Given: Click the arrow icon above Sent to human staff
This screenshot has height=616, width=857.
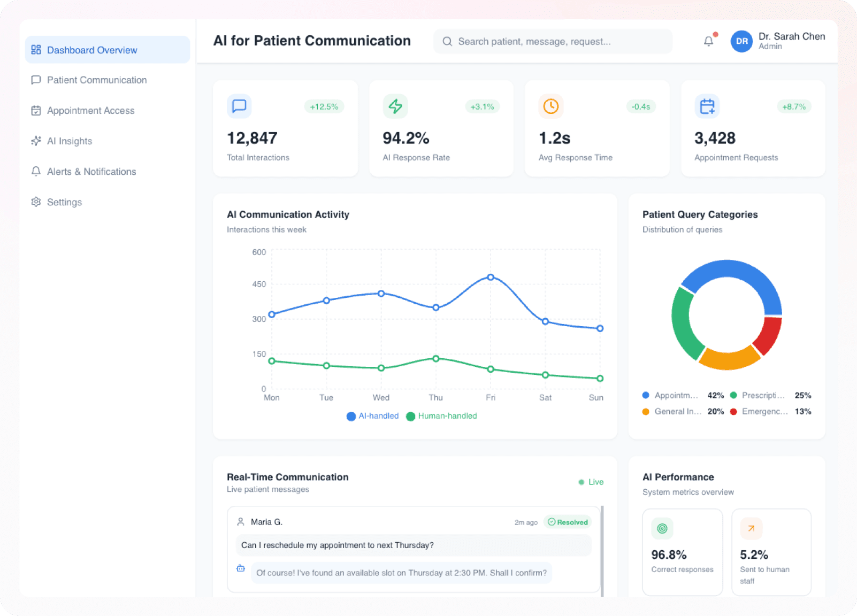Looking at the screenshot, I should [751, 528].
